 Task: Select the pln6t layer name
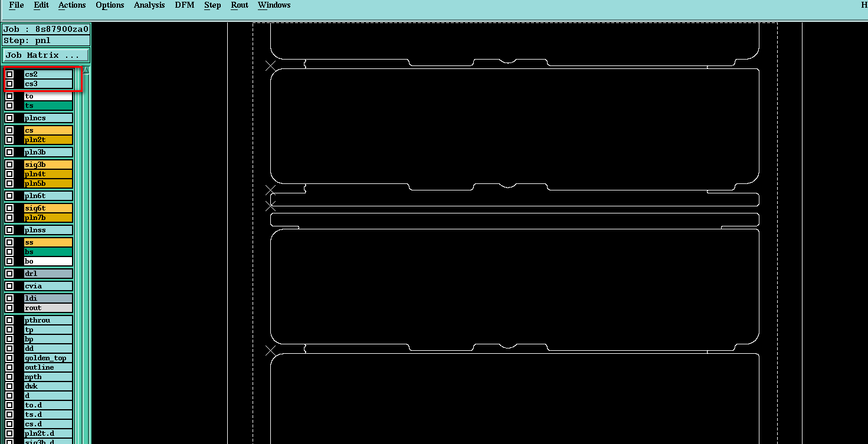48,196
